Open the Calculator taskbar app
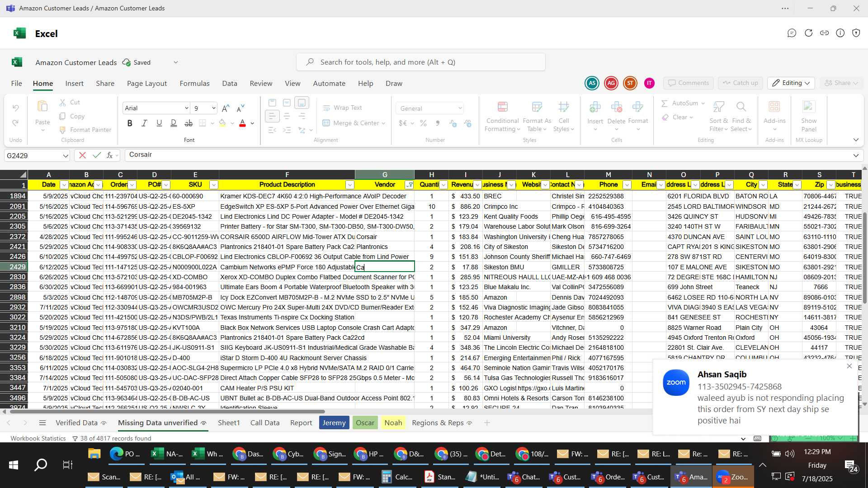The width and height of the screenshot is (868, 488). (397, 477)
